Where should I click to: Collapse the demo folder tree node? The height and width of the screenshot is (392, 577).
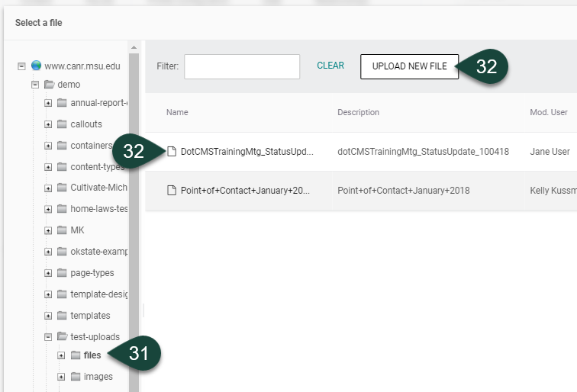click(35, 85)
